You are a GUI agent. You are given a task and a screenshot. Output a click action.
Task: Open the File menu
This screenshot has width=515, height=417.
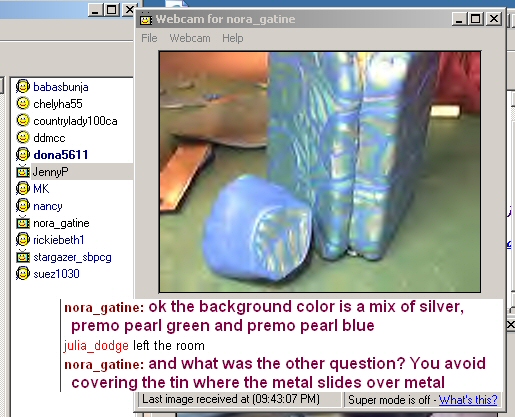coord(149,38)
